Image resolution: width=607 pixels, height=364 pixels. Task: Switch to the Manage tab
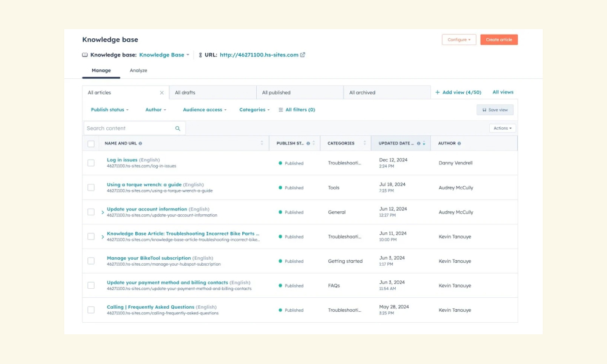pos(101,70)
